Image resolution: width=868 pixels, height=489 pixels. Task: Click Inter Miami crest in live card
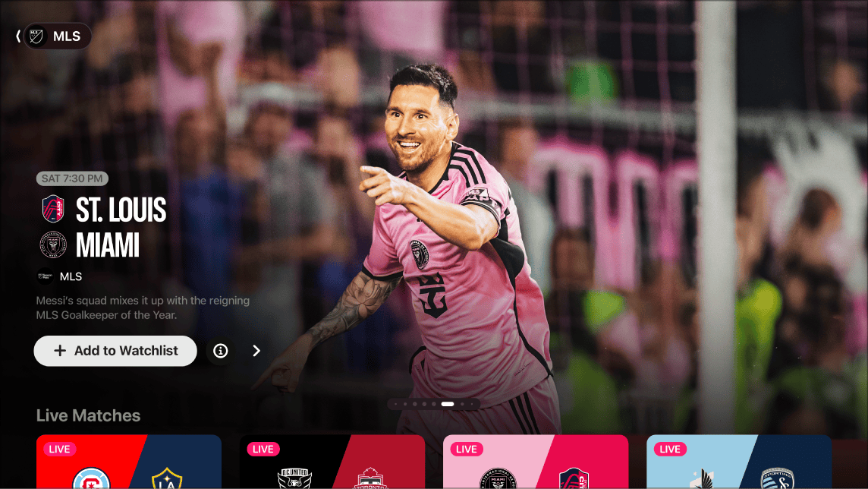click(498, 478)
